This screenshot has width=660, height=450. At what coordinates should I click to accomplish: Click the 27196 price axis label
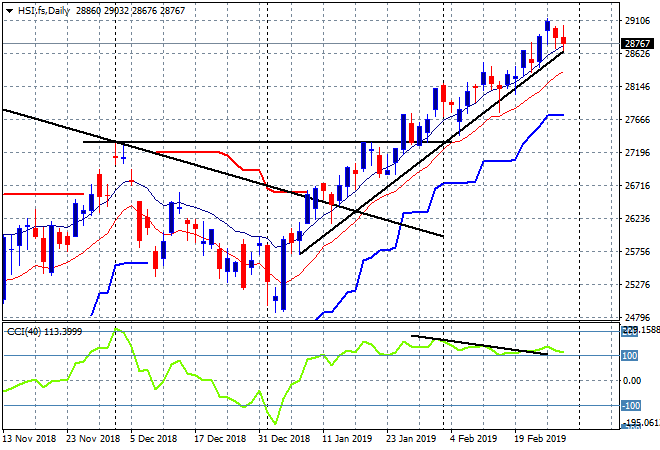pyautogui.click(x=637, y=152)
